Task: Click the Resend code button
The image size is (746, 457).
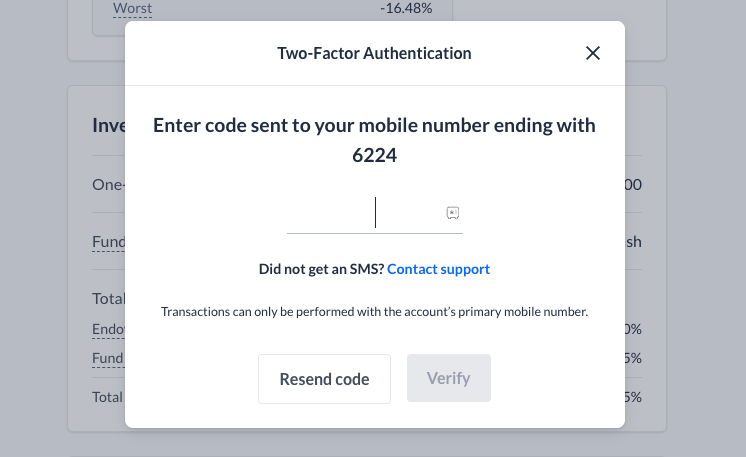Action: 324,379
